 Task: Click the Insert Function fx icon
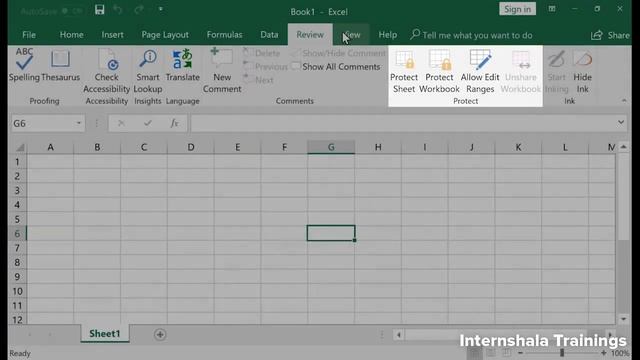[174, 123]
